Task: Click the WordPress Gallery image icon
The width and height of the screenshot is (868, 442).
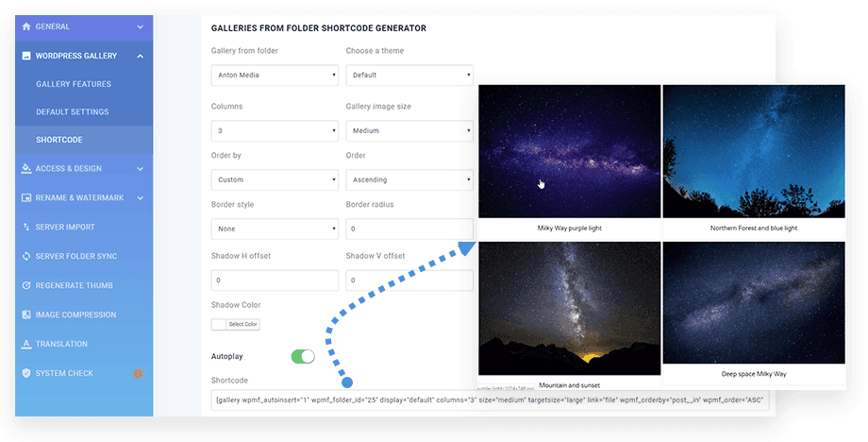Action: tap(26, 56)
